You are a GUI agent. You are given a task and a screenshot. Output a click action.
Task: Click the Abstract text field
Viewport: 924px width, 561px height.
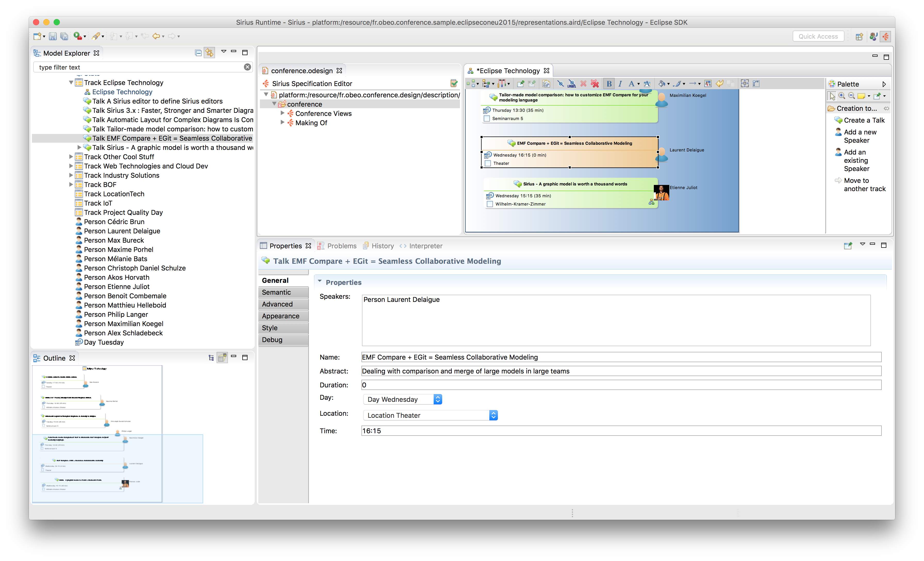pos(621,371)
